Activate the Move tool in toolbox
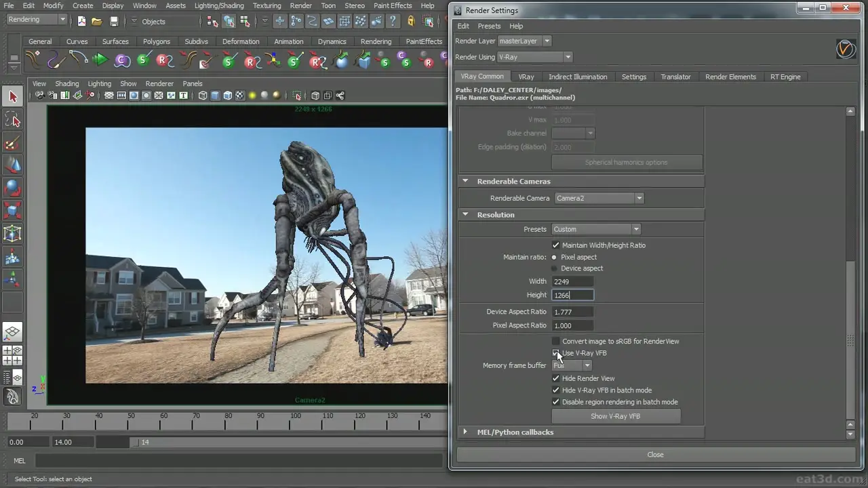This screenshot has width=868, height=488. coord(12,165)
